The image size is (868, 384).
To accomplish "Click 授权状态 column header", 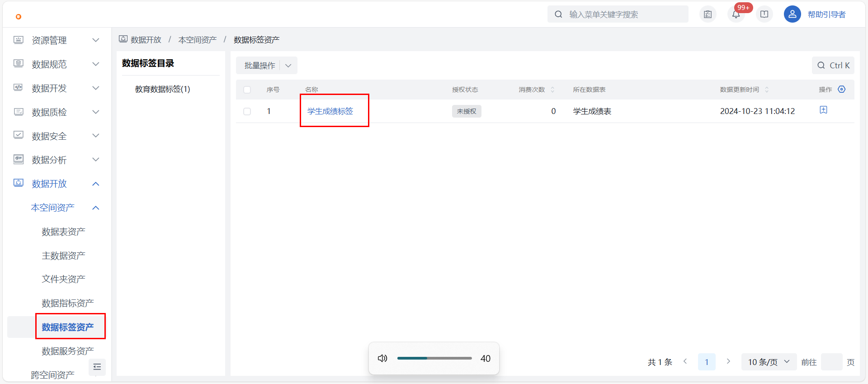I will [465, 90].
